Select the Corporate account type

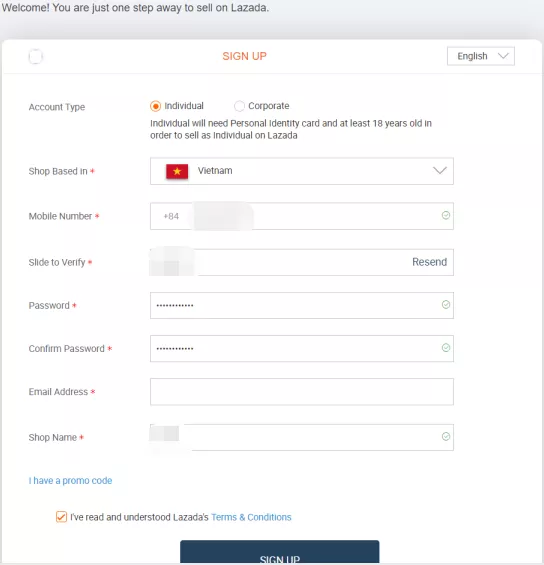click(239, 106)
